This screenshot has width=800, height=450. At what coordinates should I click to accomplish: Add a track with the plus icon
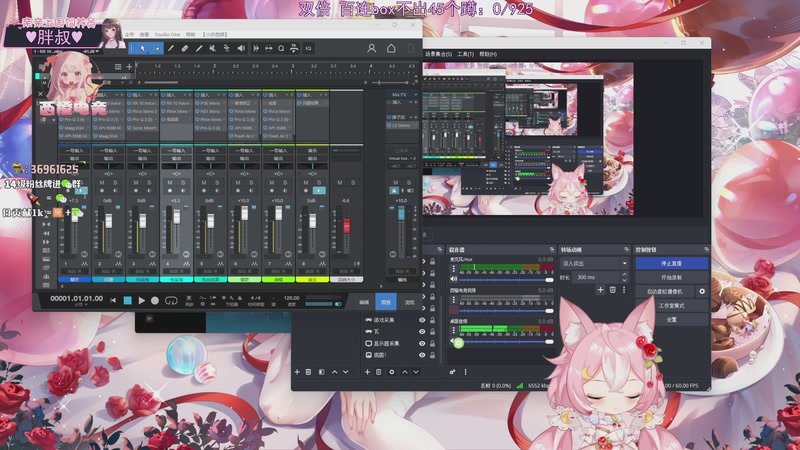pos(129,67)
